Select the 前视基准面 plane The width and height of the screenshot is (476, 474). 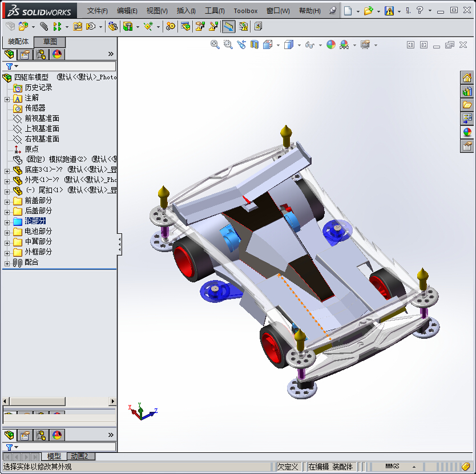tap(42, 118)
